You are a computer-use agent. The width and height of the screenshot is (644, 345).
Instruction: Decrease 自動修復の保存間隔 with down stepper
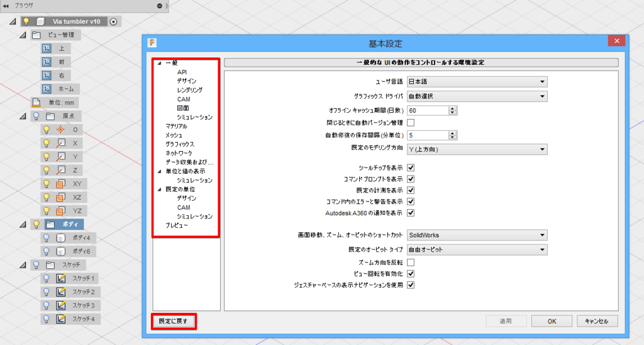tap(453, 138)
